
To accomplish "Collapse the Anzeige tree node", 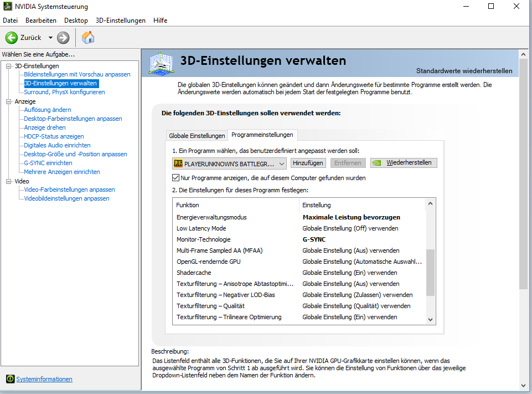I will tap(8, 101).
